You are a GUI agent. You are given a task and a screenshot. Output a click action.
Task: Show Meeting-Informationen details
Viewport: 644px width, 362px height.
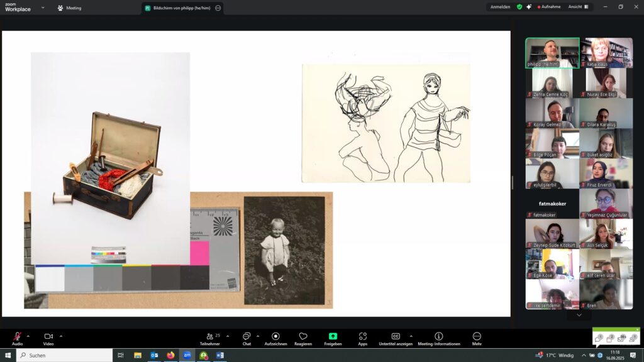(x=439, y=337)
